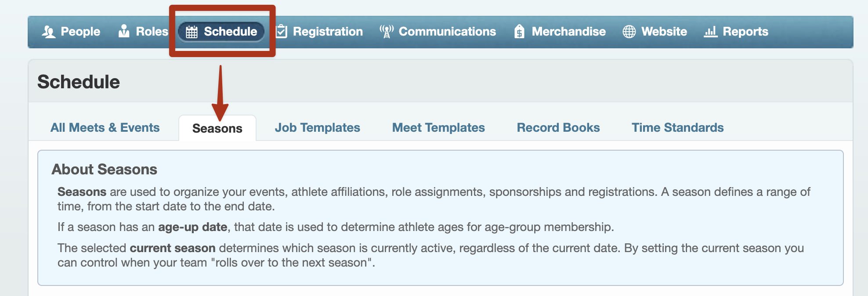
Task: Open the Meet Templates tab
Action: click(438, 128)
